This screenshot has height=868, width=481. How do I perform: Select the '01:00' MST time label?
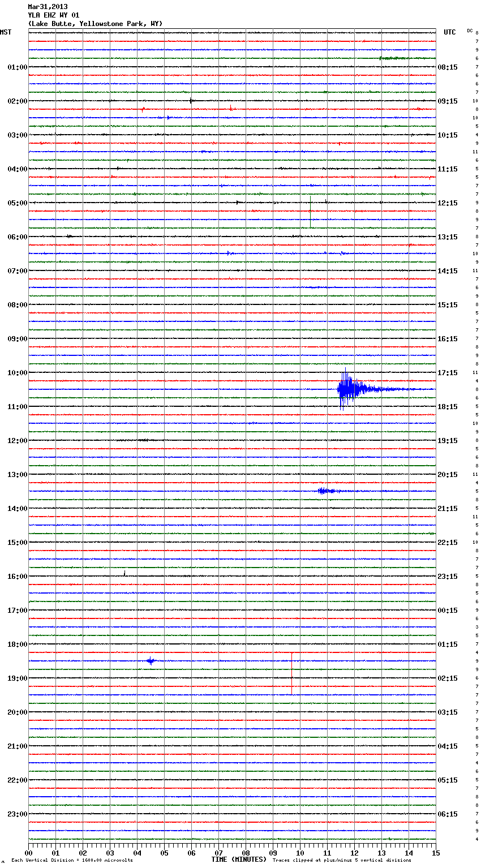point(17,67)
